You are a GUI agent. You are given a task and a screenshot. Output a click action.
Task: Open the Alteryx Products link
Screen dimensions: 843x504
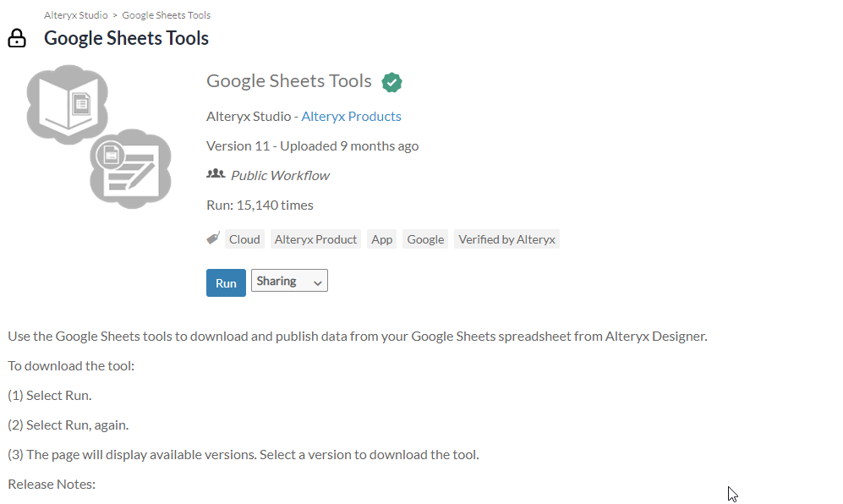pyautogui.click(x=351, y=117)
